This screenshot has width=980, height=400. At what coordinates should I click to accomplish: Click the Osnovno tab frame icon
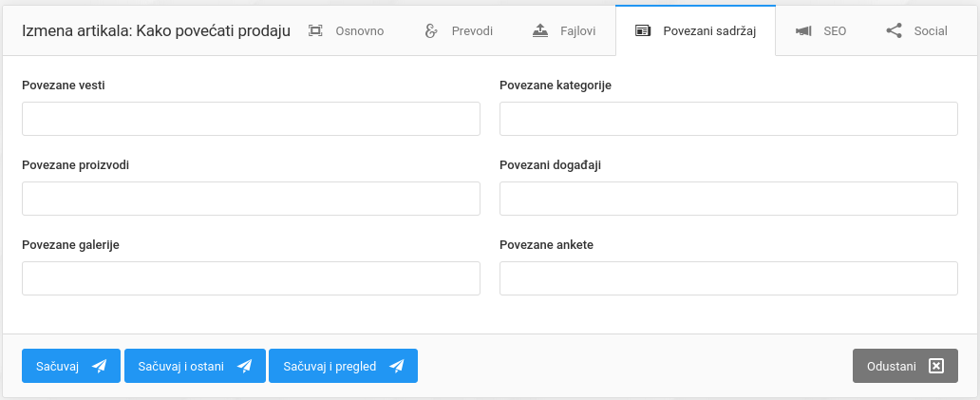[316, 31]
